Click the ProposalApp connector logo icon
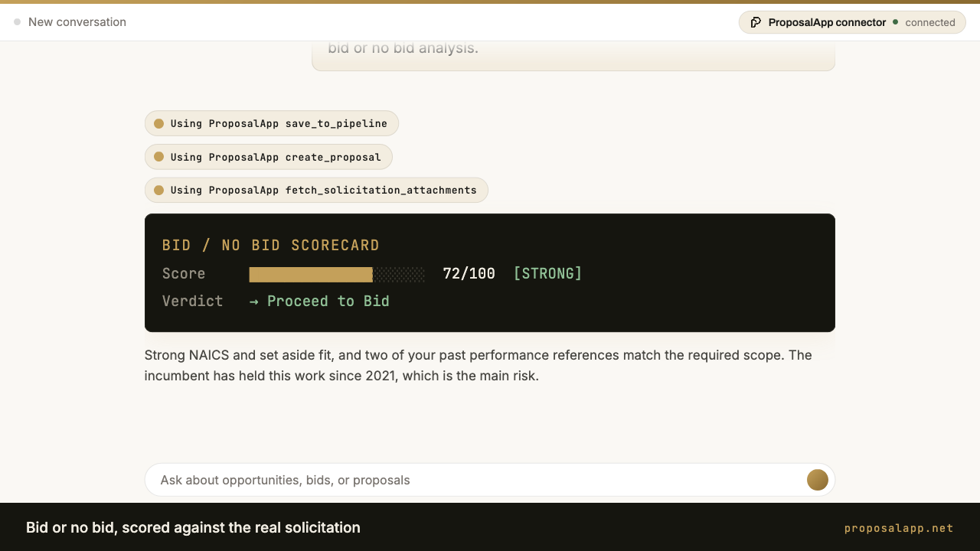The height and width of the screenshot is (551, 980). tap(756, 22)
